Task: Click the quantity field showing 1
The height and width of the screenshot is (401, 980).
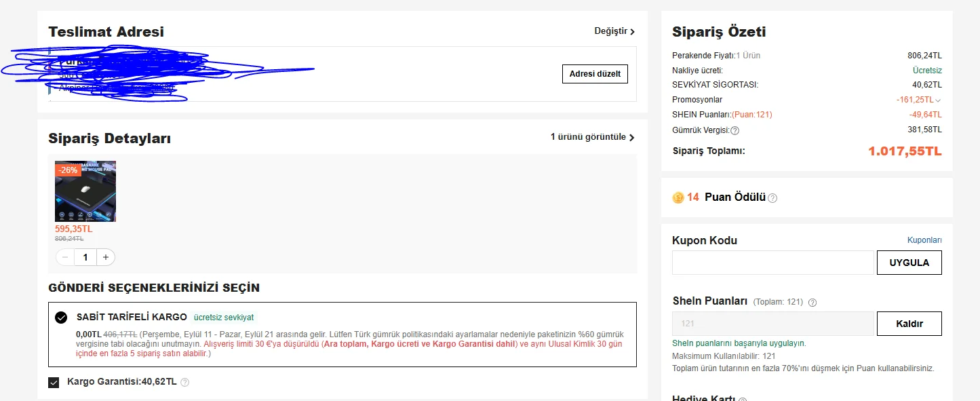Action: [x=85, y=257]
